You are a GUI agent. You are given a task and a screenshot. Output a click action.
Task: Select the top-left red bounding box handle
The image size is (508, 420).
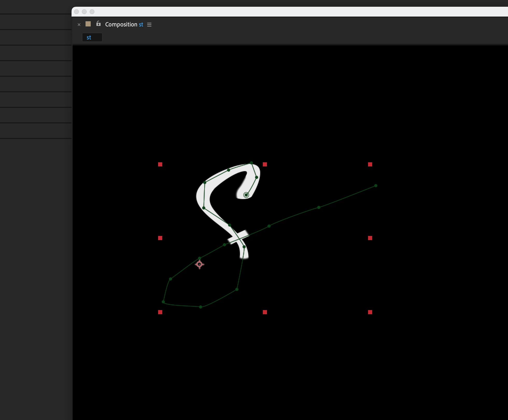coord(160,164)
